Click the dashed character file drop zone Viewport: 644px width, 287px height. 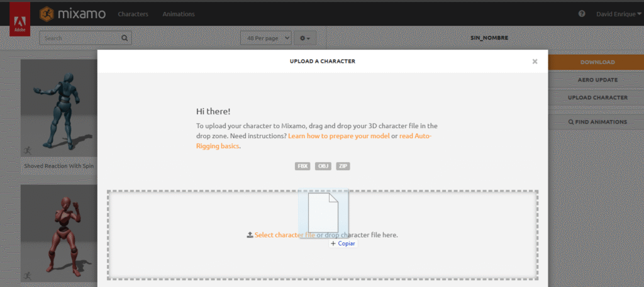[323, 235]
